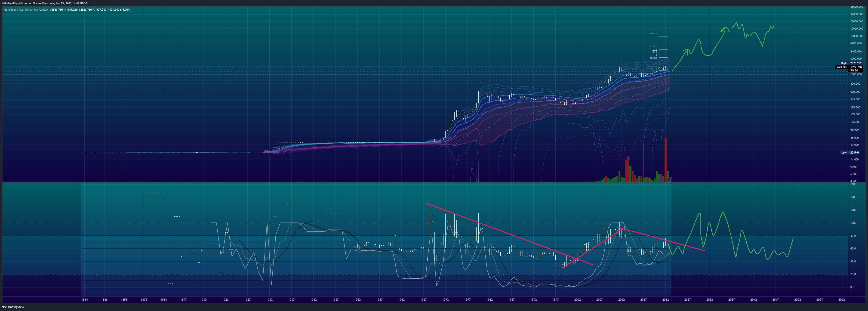Click the 0.0 label on the indicator scale
868x311 pixels.
(853, 287)
